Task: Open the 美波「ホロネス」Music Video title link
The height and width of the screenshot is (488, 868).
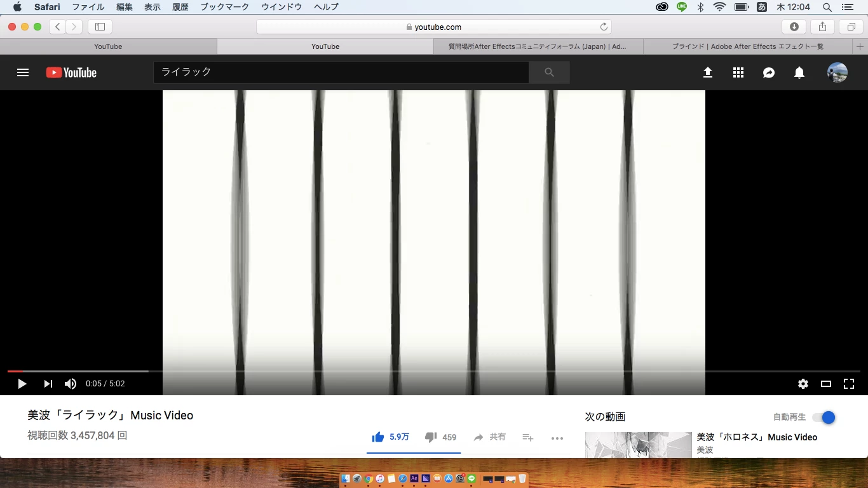Action: pos(757,437)
